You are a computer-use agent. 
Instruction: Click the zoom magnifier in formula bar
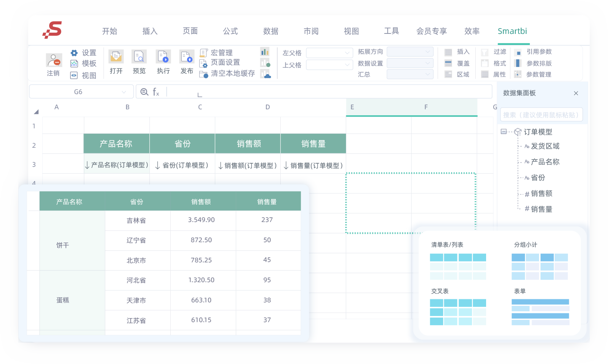[144, 92]
